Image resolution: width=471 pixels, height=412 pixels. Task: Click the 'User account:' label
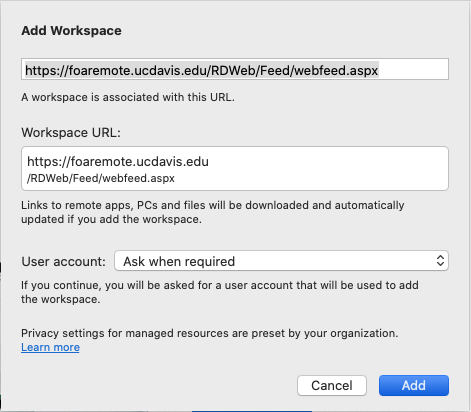(x=64, y=261)
